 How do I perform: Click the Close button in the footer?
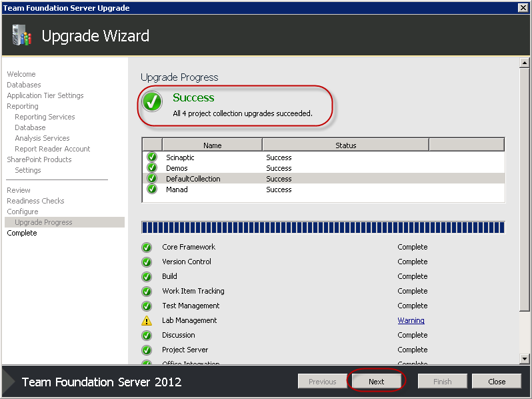[x=497, y=382]
